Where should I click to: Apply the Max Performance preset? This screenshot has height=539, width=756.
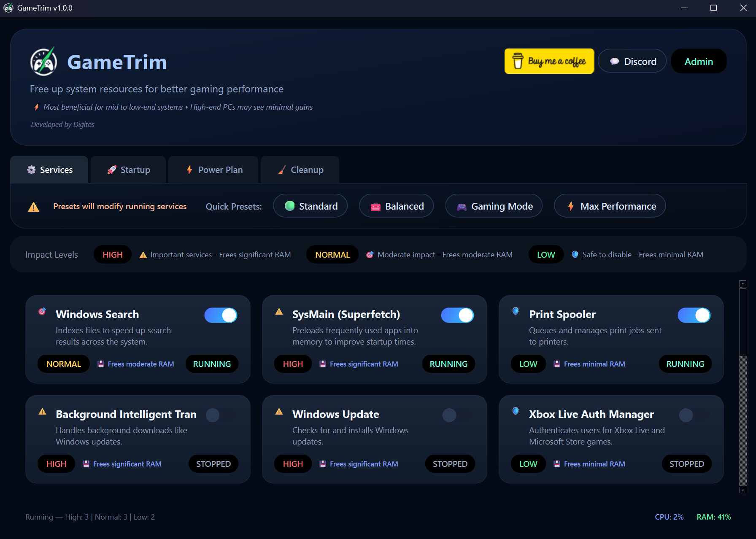[610, 206]
